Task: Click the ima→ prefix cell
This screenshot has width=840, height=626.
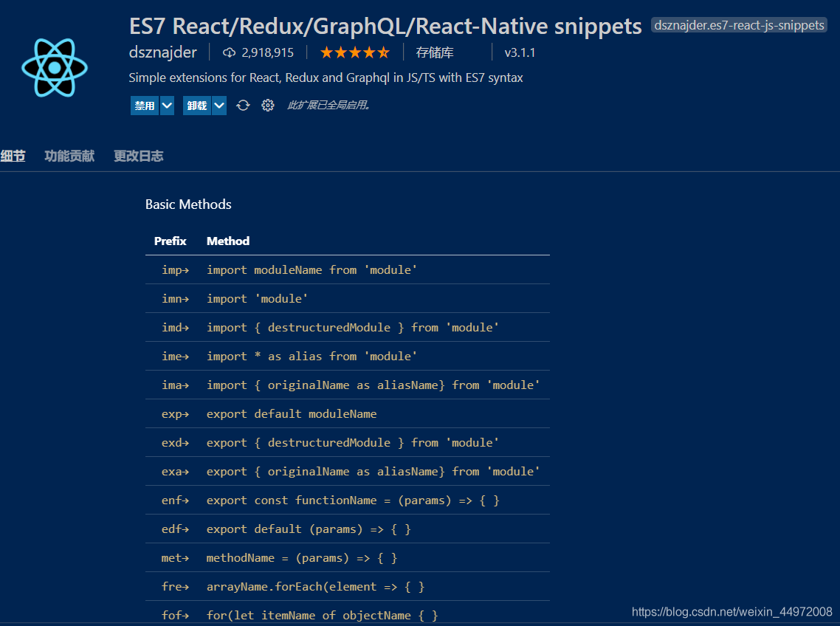Action: (x=176, y=385)
